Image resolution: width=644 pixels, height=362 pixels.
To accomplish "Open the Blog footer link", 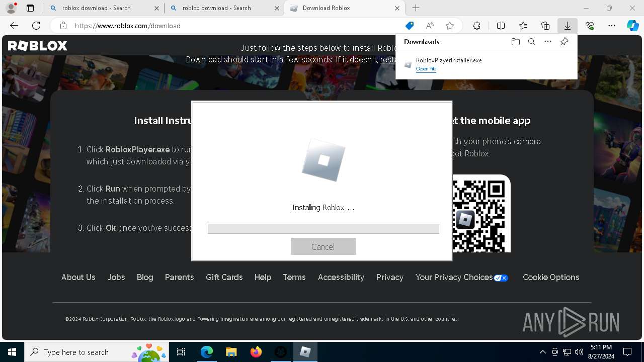I will tap(145, 277).
